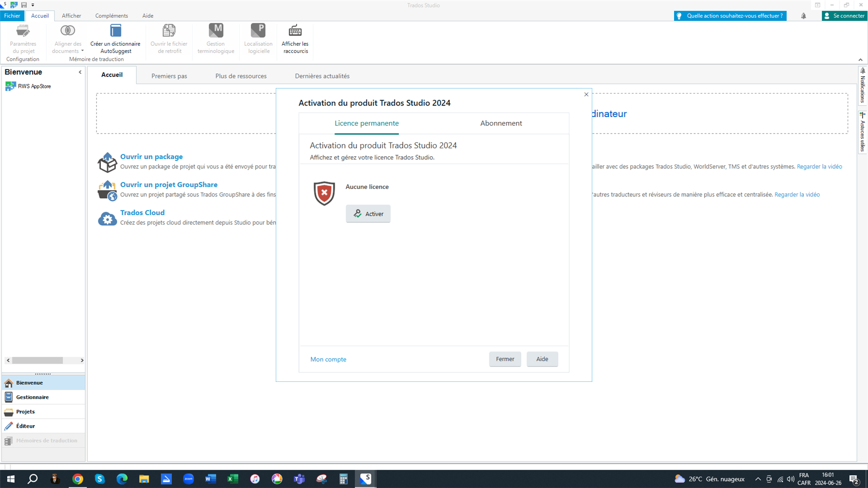Switch to the Éditeur view
This screenshot has width=868, height=488.
[x=43, y=426]
